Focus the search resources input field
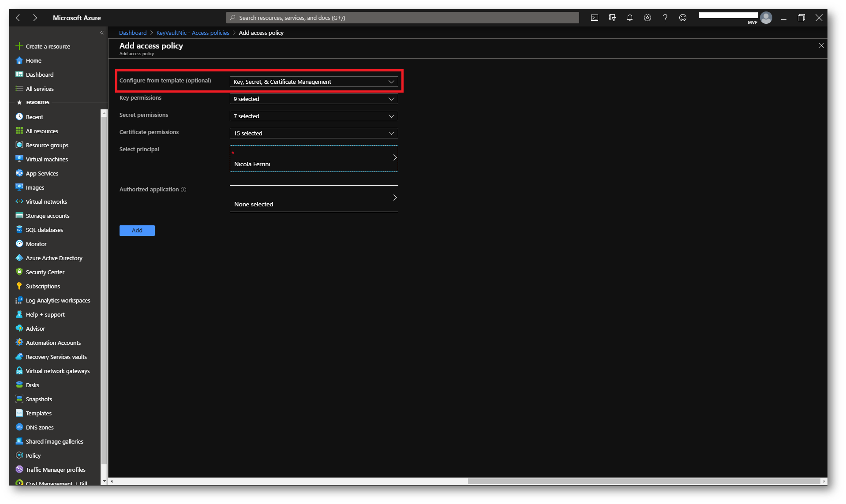The image size is (846, 504). (402, 18)
